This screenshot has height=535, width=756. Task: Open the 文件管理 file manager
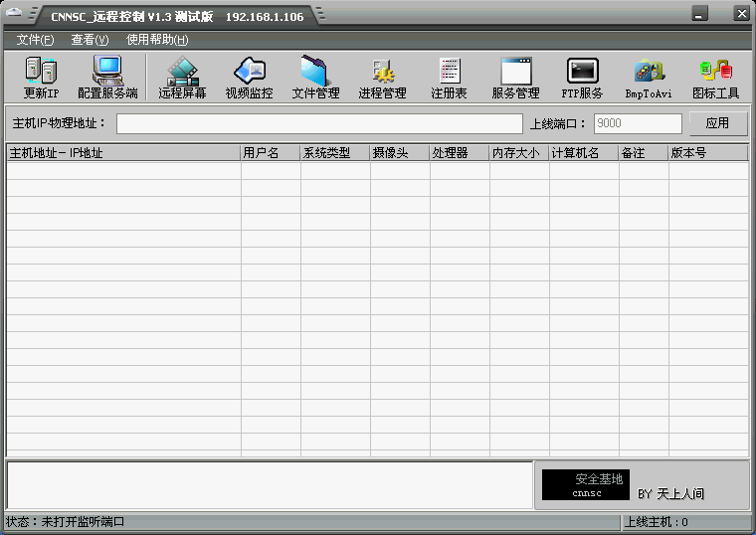315,78
